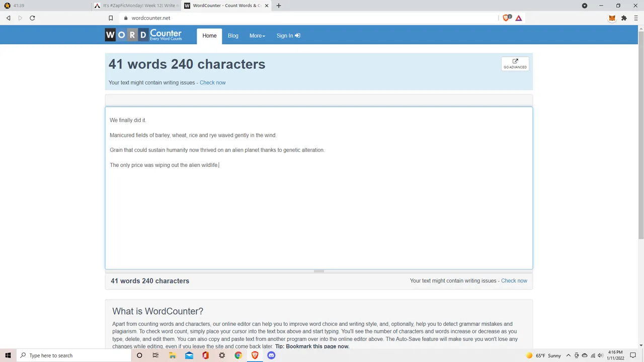Open volume control in tray

coord(600,355)
